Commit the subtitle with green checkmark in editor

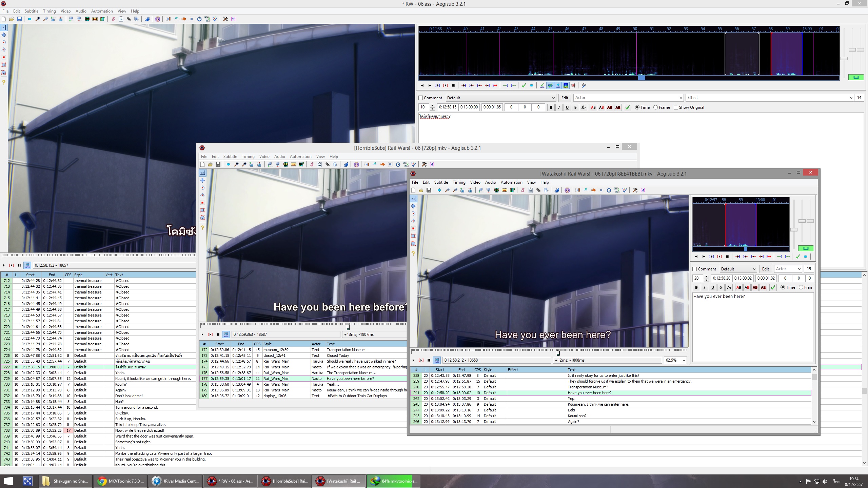(628, 107)
